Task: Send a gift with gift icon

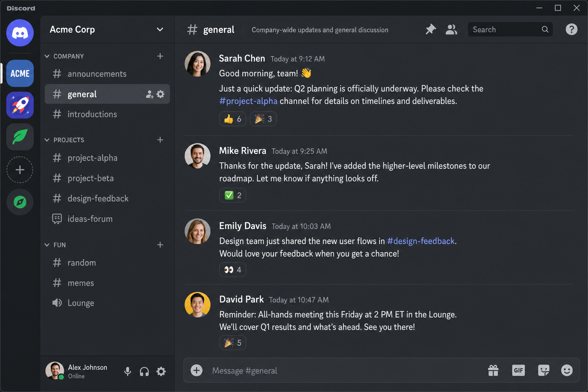Action: click(493, 370)
